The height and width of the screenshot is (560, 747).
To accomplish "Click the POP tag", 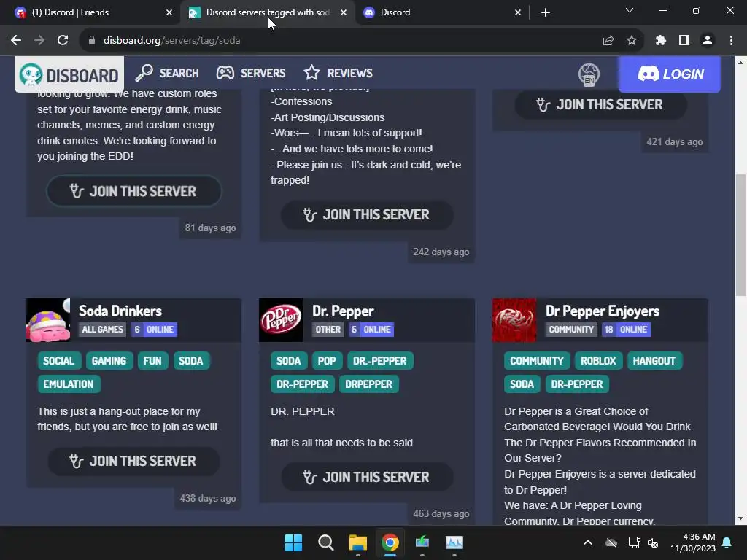I will tap(327, 361).
